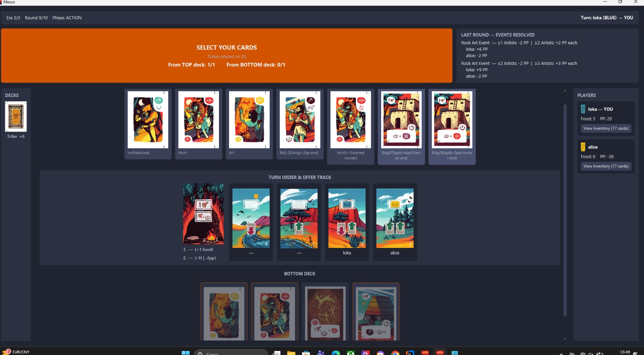Click alice's yellow player totem icon
The height and width of the screenshot is (355, 644).
tap(583, 147)
